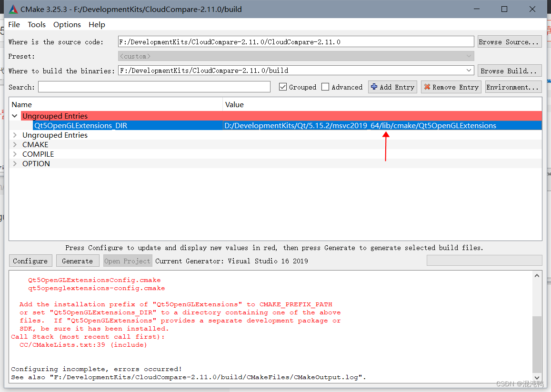This screenshot has height=392, width=551.
Task: Click the Qt5OpenGLExtensions path value cell
Action: [382, 126]
